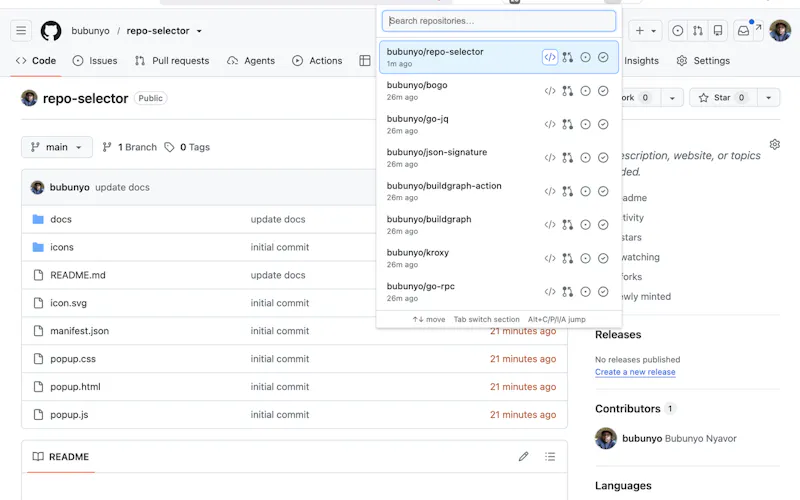Open global issues icon in header
The height and width of the screenshot is (500, 800).
click(678, 31)
